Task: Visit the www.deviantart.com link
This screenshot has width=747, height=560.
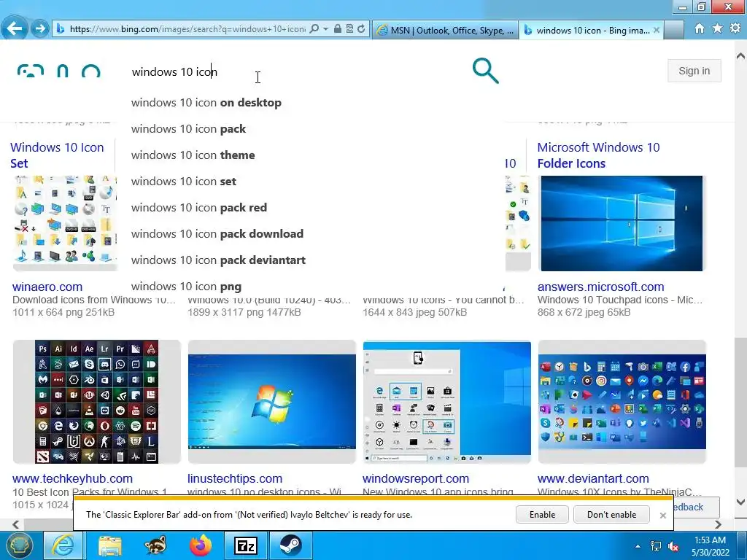Action: [593, 478]
